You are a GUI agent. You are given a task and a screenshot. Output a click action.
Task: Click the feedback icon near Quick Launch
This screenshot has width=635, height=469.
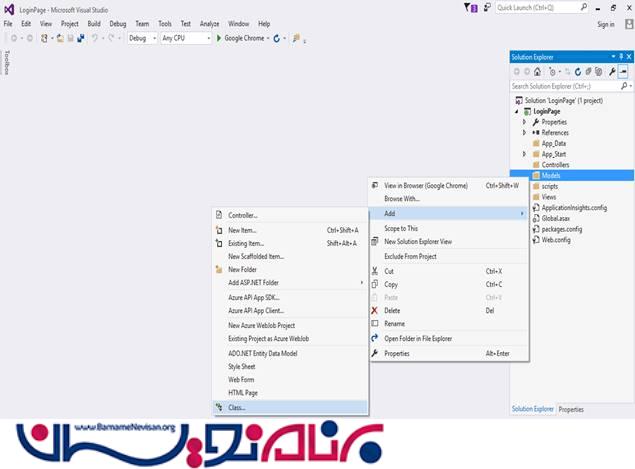pyautogui.click(x=487, y=8)
